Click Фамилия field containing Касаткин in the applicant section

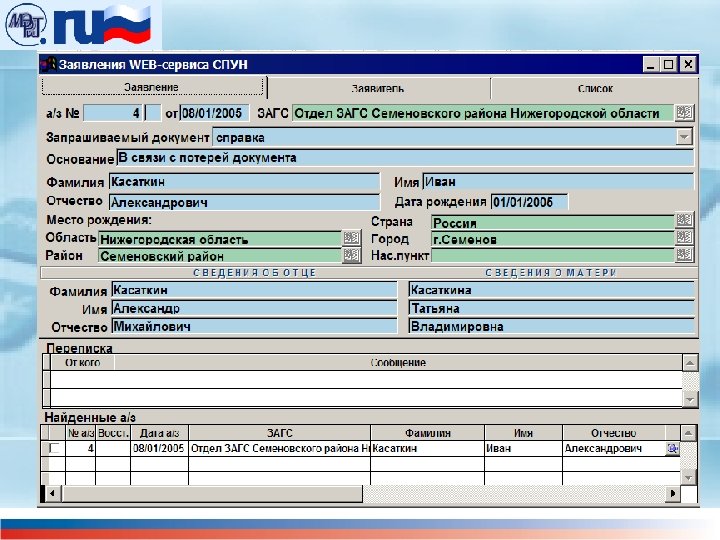(244, 182)
